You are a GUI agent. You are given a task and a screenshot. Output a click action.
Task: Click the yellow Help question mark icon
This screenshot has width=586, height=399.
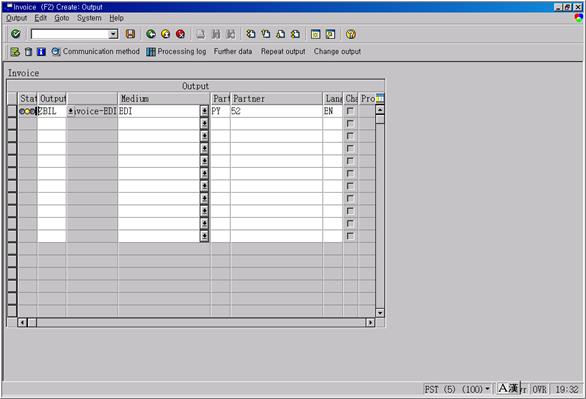click(351, 34)
